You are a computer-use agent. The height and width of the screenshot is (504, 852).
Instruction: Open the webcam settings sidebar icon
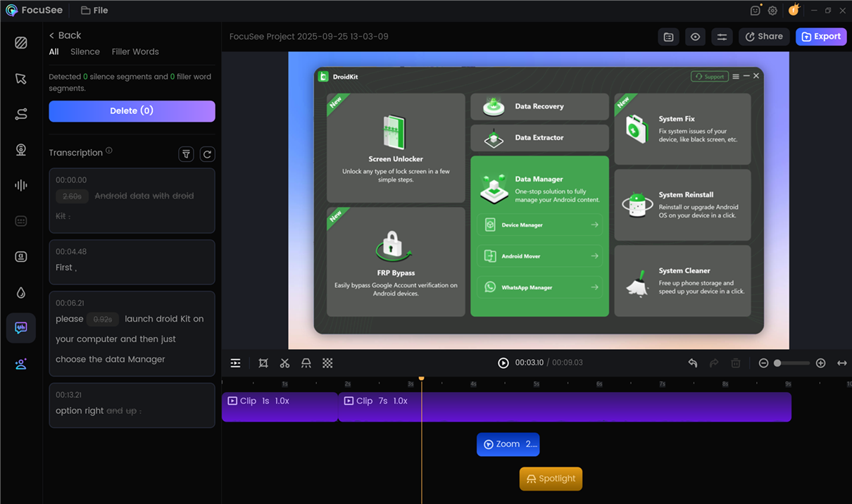(21, 150)
